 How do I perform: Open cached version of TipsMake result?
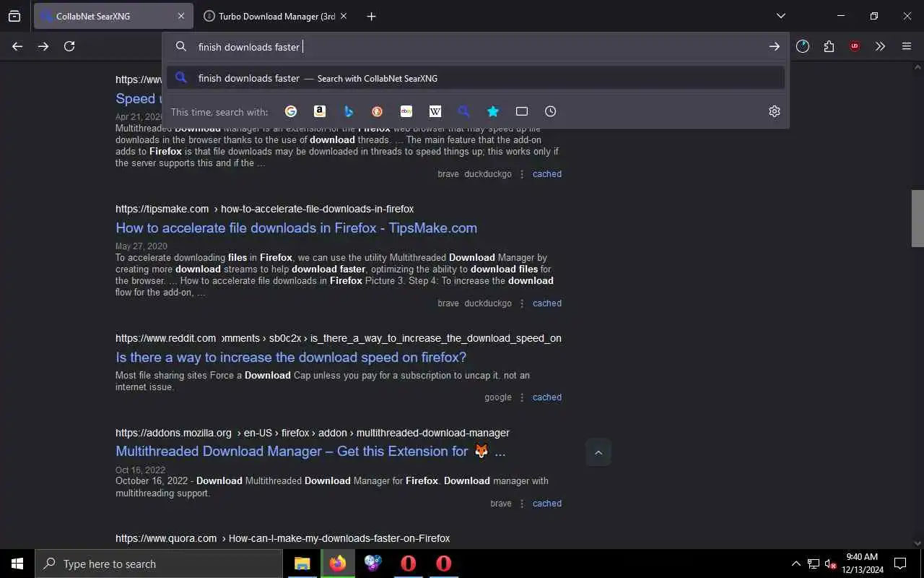pyautogui.click(x=546, y=303)
